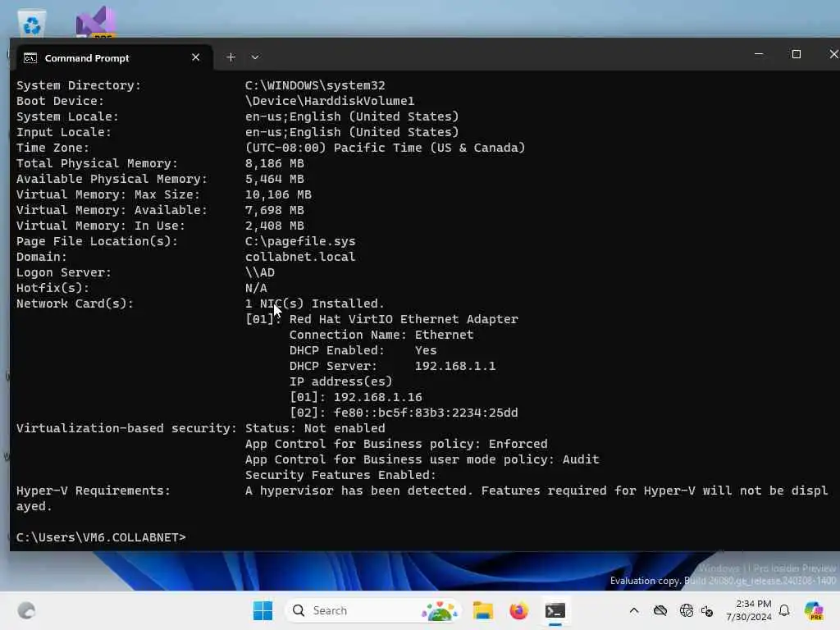
Task: Open the muted volume tray icon
Action: (706, 610)
